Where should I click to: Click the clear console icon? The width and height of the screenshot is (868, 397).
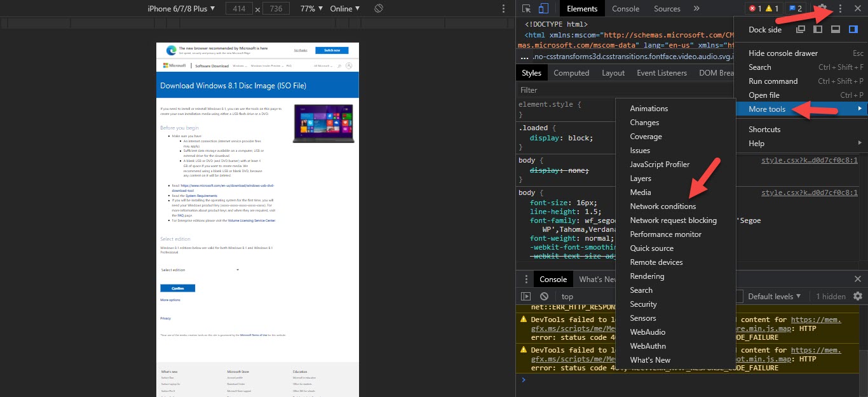pyautogui.click(x=544, y=297)
